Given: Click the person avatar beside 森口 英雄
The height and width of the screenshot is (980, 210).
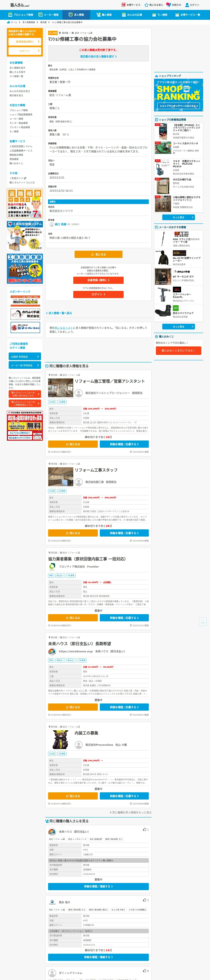Looking at the screenshot, I should [x=52, y=224].
